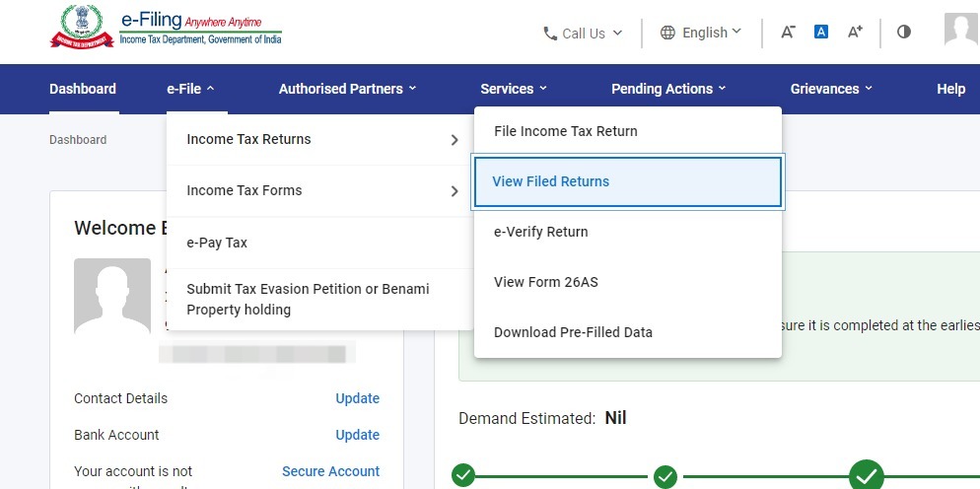Click the last green progress step checkmark
This screenshot has width=980, height=489.
[867, 476]
